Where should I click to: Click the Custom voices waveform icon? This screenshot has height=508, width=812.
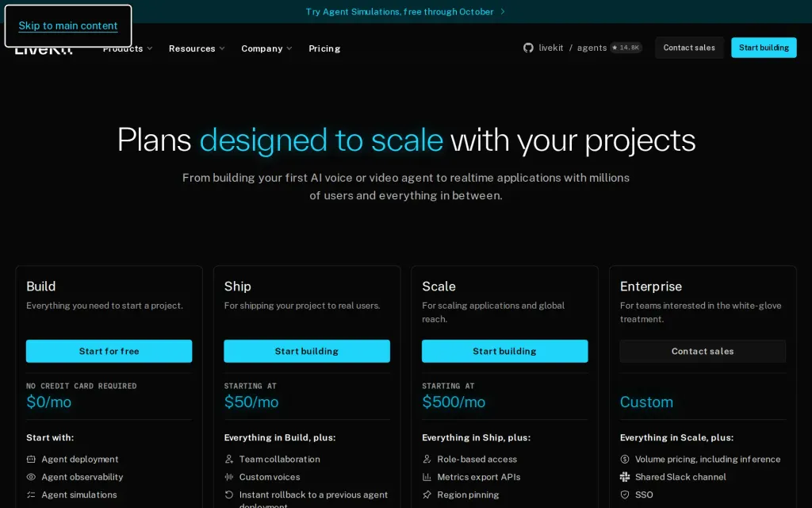pyautogui.click(x=229, y=477)
